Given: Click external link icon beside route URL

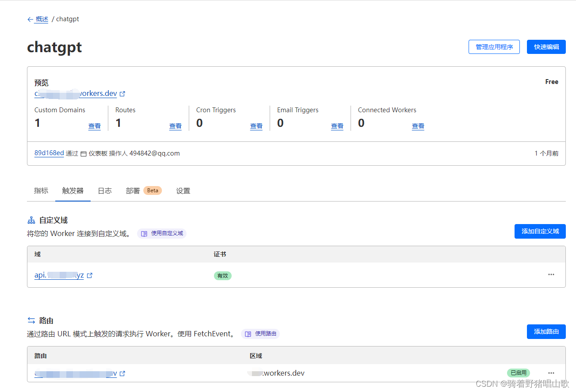Looking at the screenshot, I should tap(122, 373).
